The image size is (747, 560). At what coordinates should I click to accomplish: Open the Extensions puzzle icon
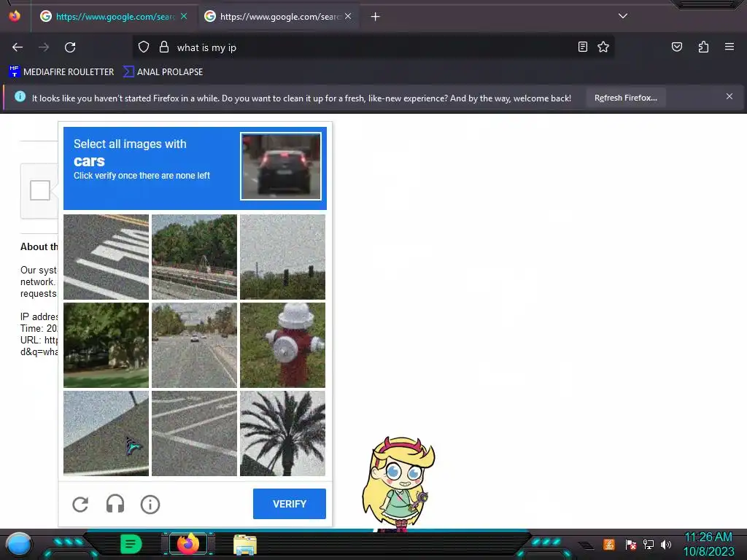click(x=703, y=47)
